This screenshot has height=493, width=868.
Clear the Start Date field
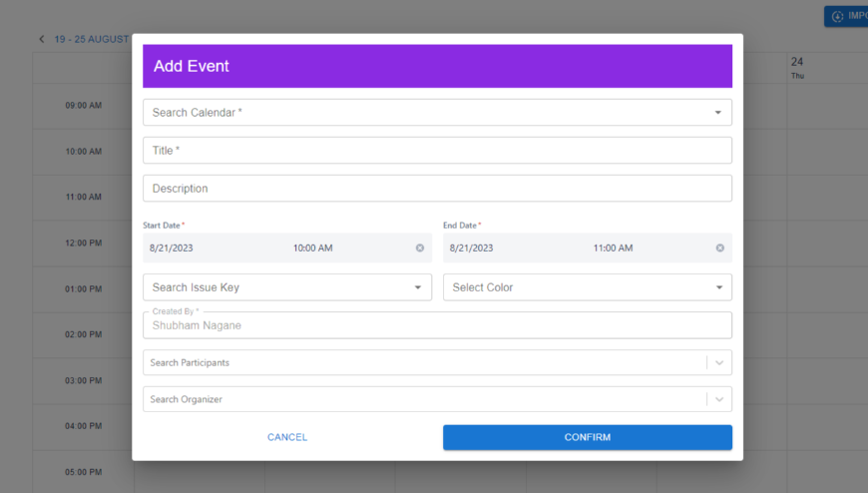(420, 247)
